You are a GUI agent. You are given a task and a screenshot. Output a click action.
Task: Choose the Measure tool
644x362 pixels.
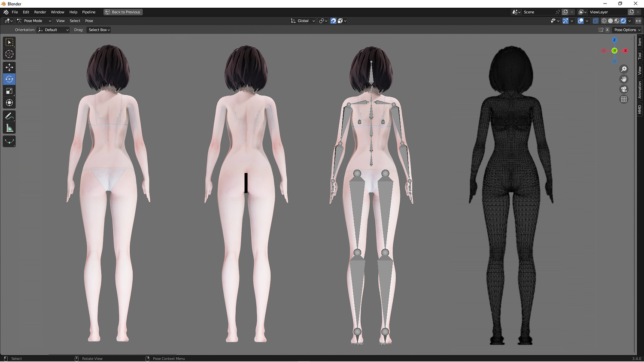[9, 128]
